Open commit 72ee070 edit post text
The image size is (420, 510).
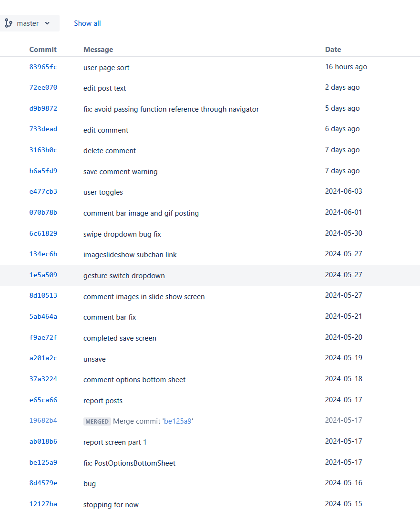point(43,87)
